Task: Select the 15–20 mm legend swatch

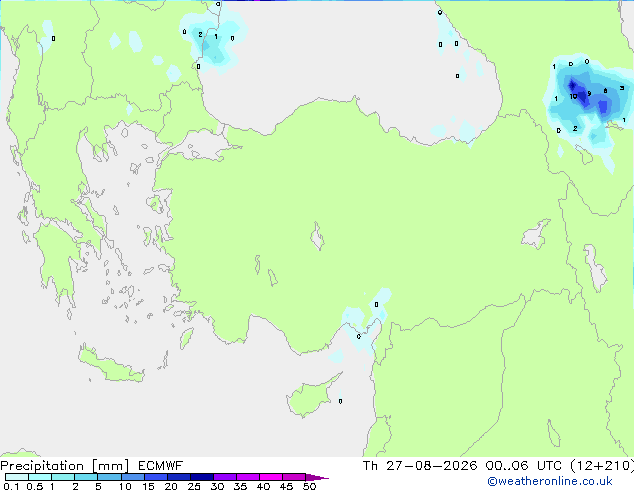Action: 156,477
